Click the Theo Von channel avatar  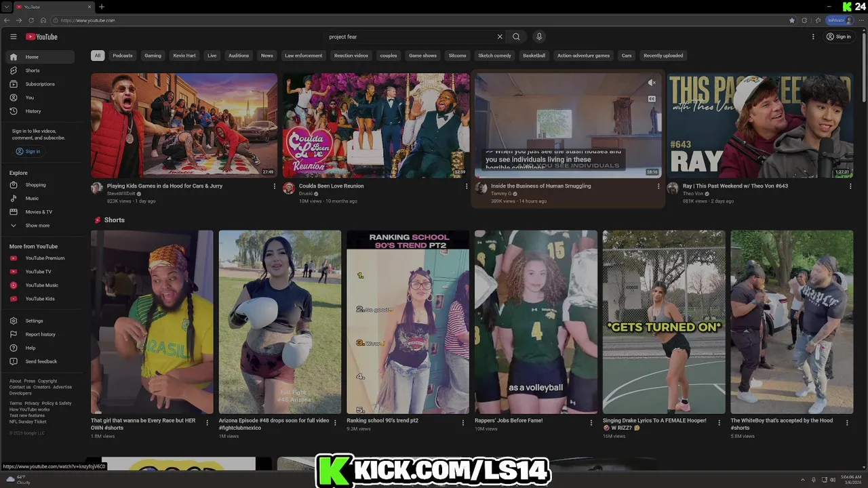pos(673,188)
